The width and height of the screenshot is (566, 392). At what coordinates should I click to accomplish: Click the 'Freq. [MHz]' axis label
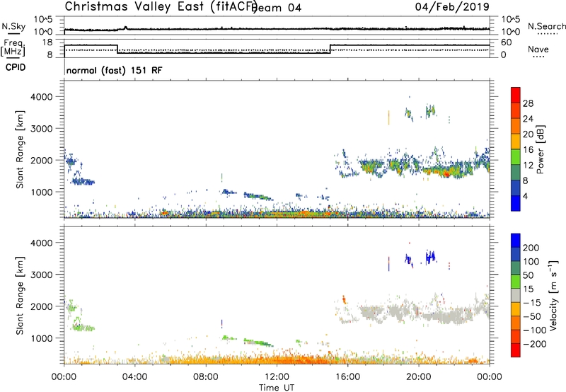13,48
